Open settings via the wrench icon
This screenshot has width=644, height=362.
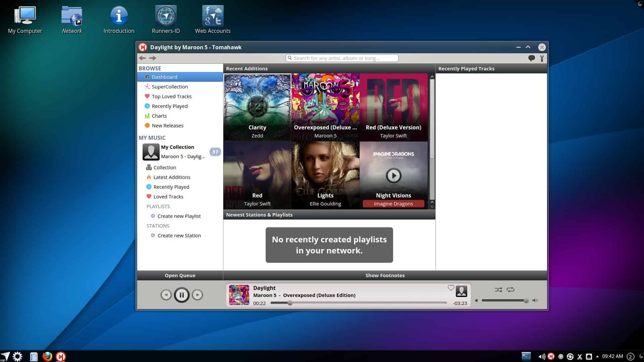(x=542, y=58)
